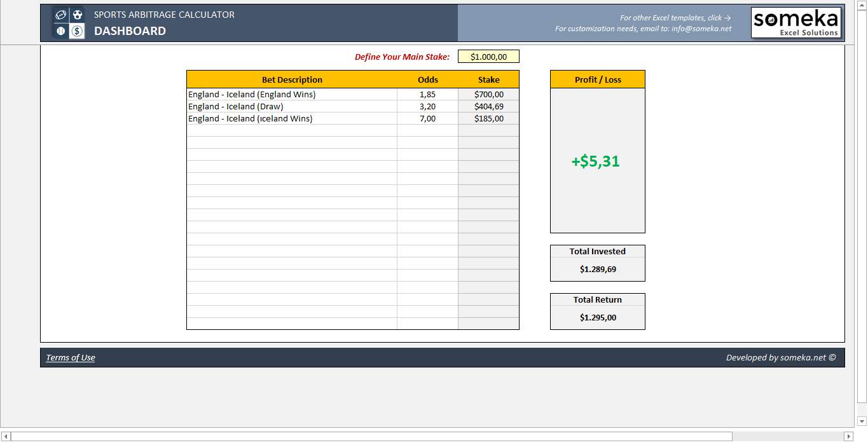This screenshot has width=868, height=445.
Task: Click the dollar sign icon in header
Action: [x=77, y=31]
